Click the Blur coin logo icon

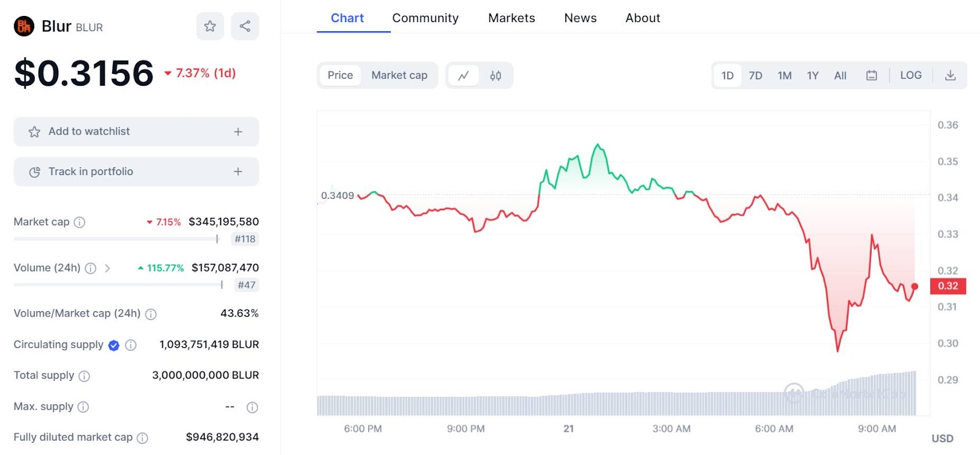[24, 26]
